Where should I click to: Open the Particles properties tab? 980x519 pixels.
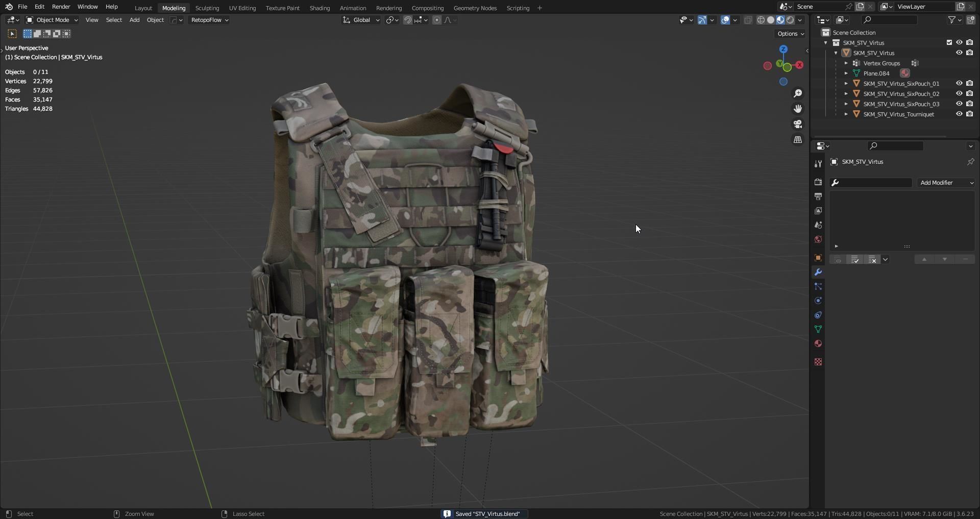pyautogui.click(x=818, y=286)
